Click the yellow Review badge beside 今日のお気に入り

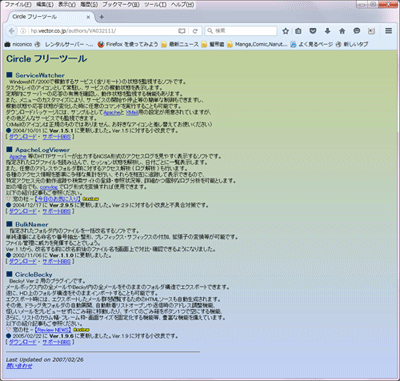tap(91, 199)
